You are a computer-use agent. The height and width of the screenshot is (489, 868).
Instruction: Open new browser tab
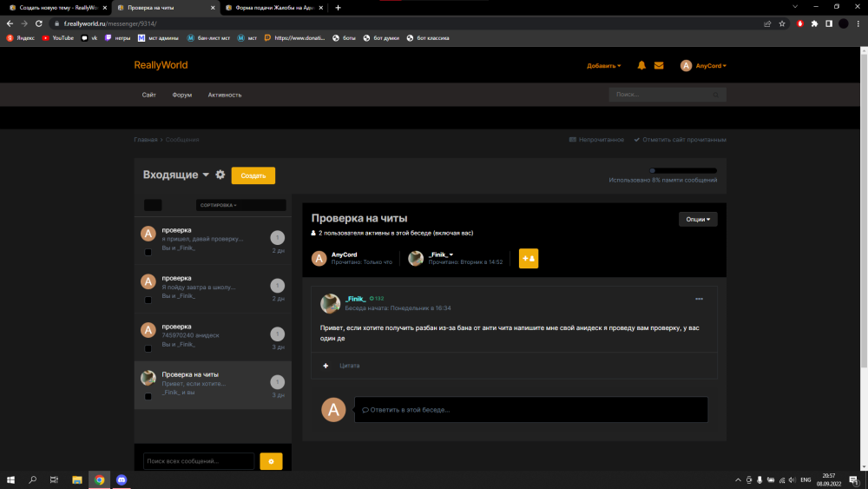coord(338,8)
